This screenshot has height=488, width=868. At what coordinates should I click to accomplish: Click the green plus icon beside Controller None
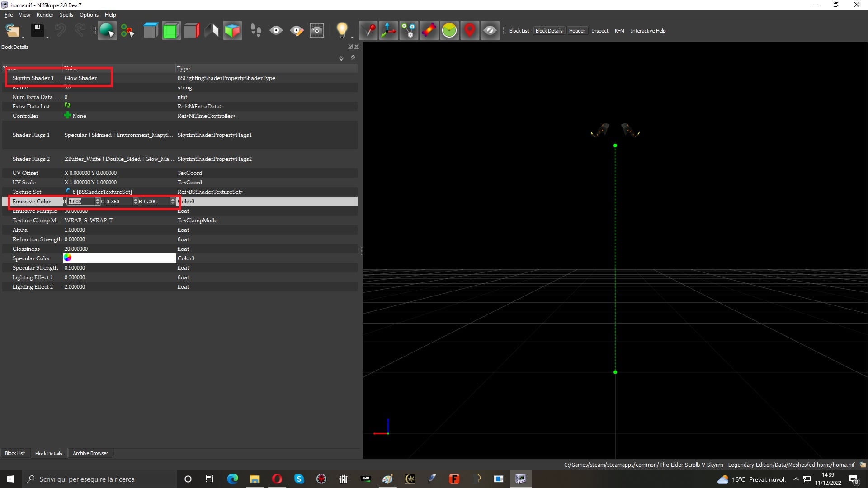(x=67, y=115)
